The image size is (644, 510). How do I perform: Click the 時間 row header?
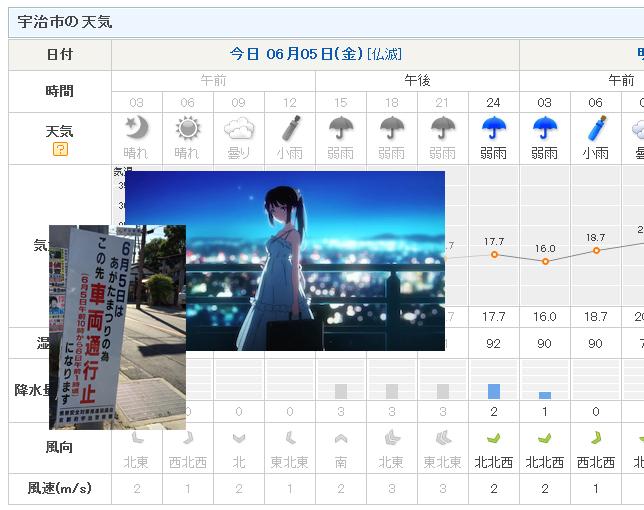60,91
